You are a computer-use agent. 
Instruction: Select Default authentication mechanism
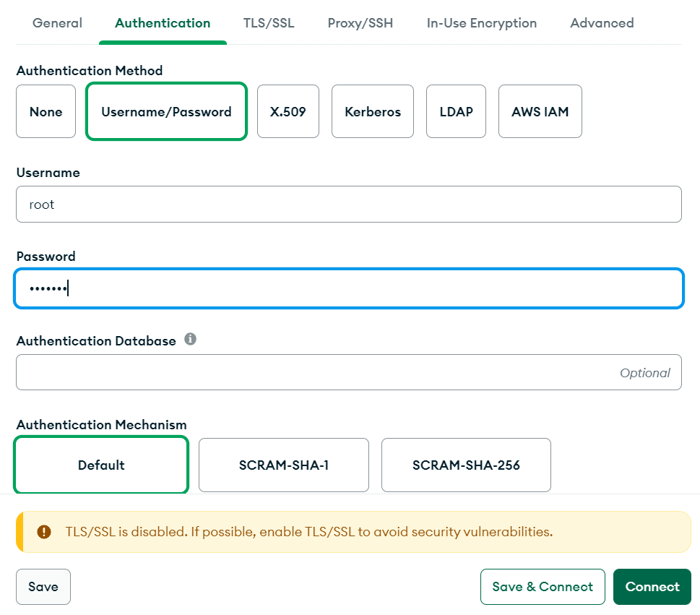(101, 465)
